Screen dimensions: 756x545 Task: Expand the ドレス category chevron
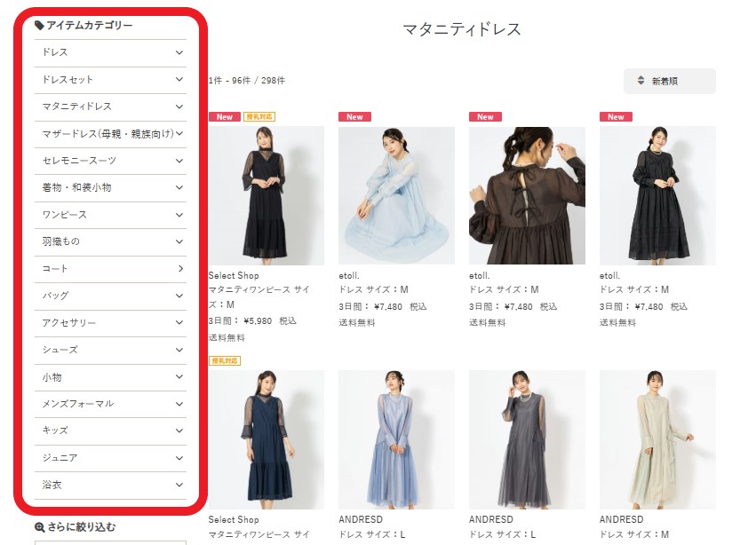[x=179, y=52]
